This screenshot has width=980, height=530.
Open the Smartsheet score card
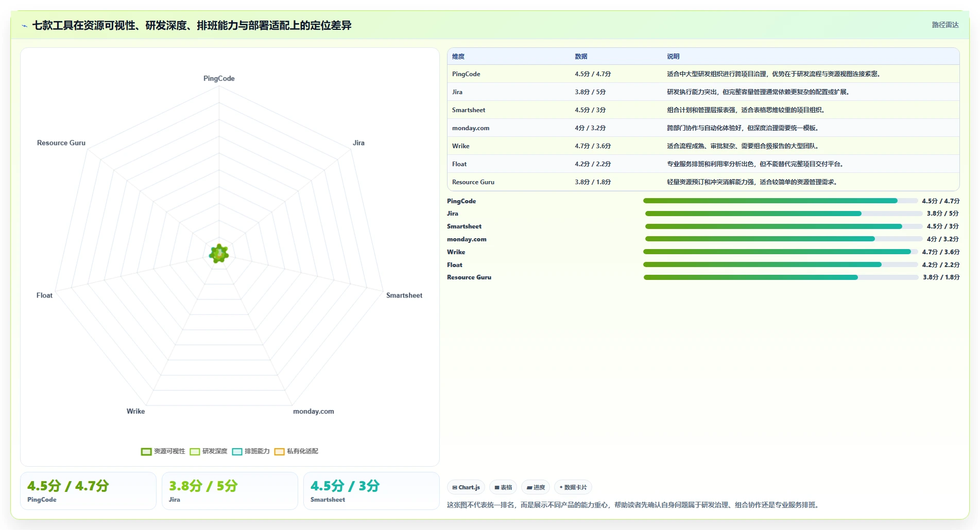[x=371, y=491]
